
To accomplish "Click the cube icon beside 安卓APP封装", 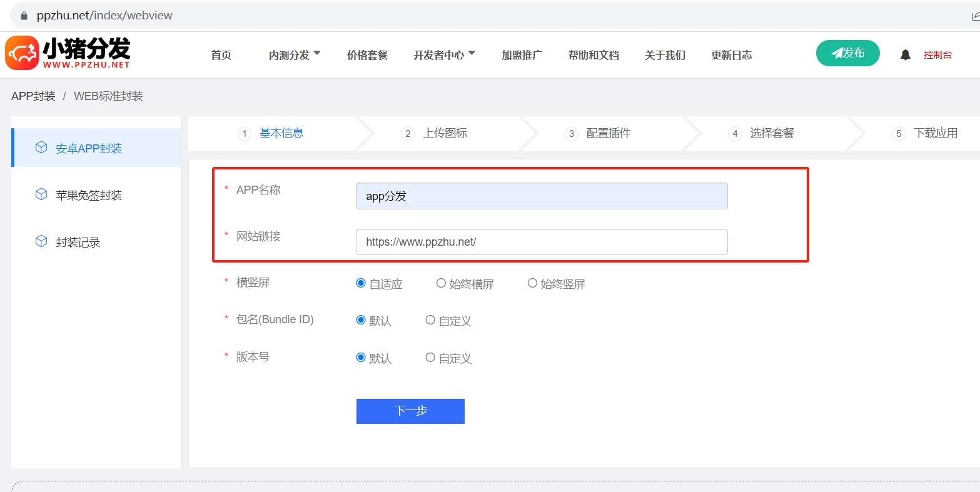I will 41,148.
